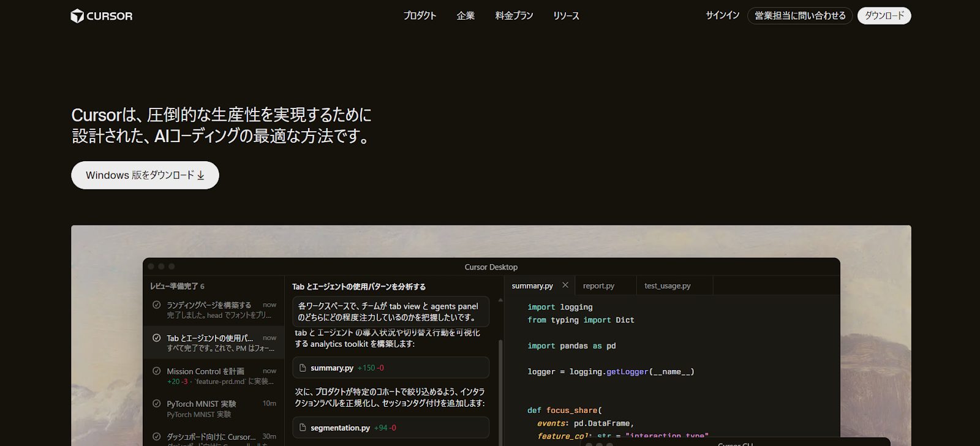980x446 pixels.
Task: Click the checkmark icon beside PyTorch MNIST 実験
Action: pyautogui.click(x=157, y=404)
